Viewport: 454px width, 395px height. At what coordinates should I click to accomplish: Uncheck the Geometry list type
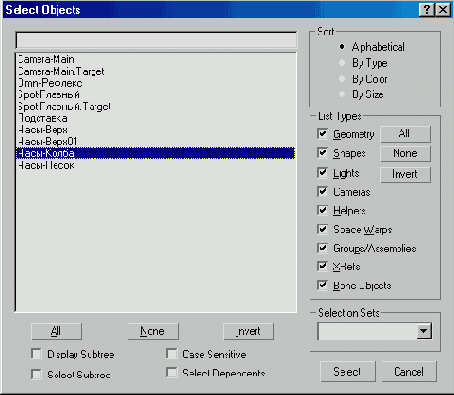[x=322, y=134]
